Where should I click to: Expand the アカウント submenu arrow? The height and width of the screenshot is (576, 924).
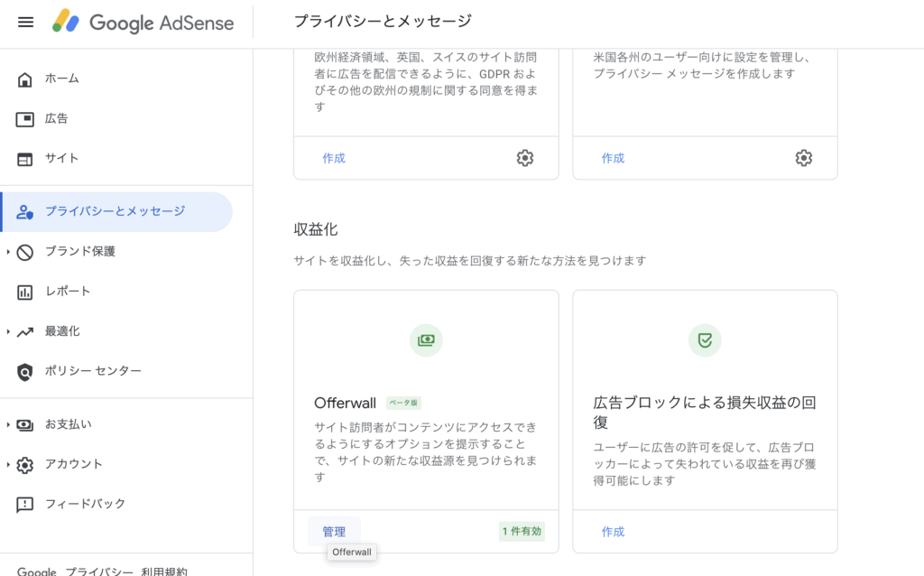pos(8,465)
